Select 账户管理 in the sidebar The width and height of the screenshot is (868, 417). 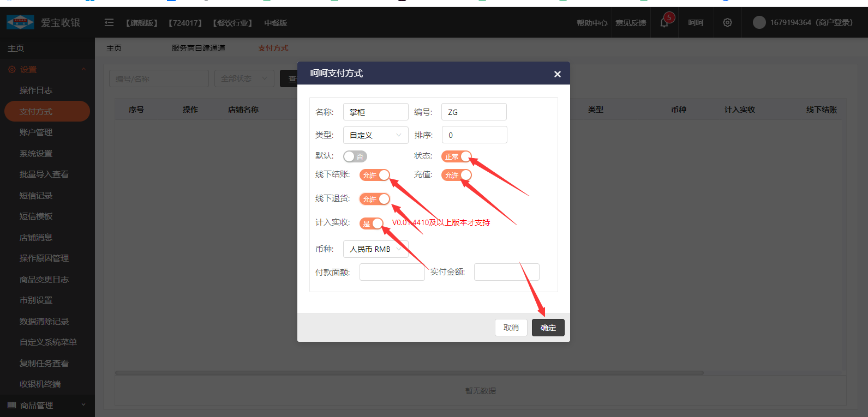[x=36, y=132]
